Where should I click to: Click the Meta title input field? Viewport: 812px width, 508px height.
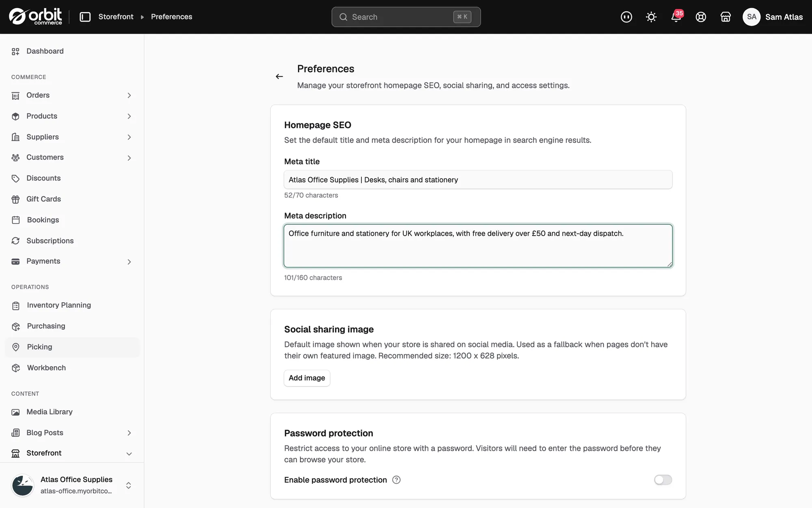pyautogui.click(x=478, y=180)
